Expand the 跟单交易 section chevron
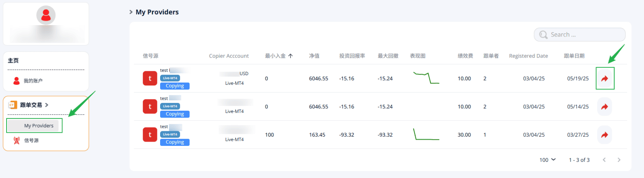This screenshot has width=644, height=178. 47,105
